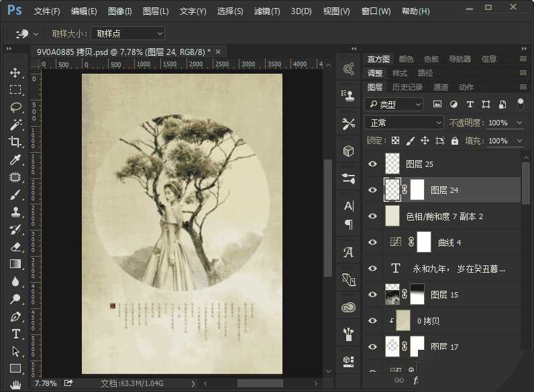The width and height of the screenshot is (534, 392).
Task: Expand the 取样大小 sample size dropdown
Action: click(128, 34)
